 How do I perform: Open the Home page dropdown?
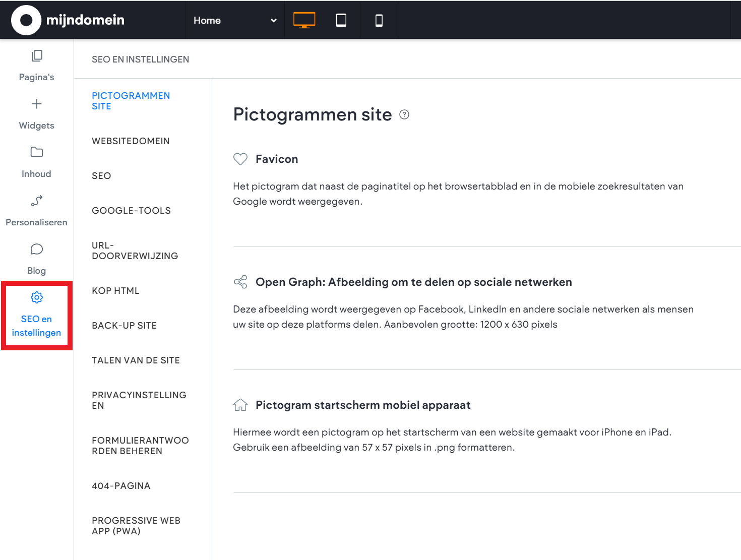(235, 20)
